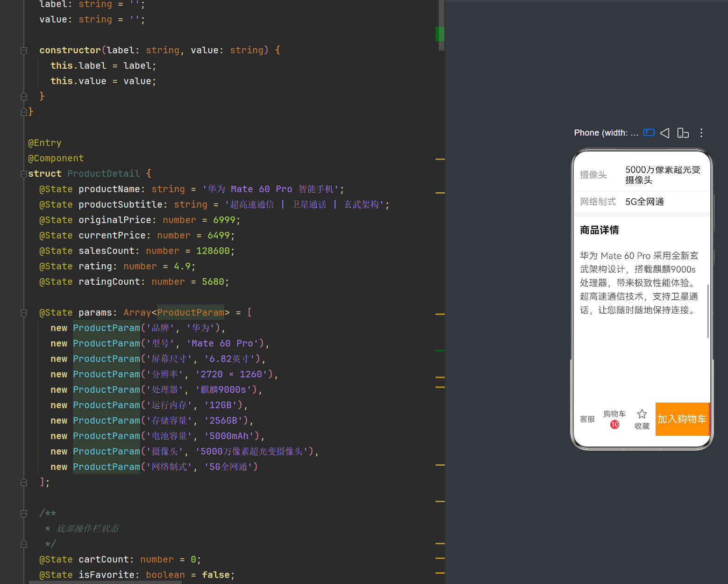Image resolution: width=728 pixels, height=584 pixels.
Task: Click the 5000万像素超光变摄像头 value in preview
Action: (x=663, y=175)
